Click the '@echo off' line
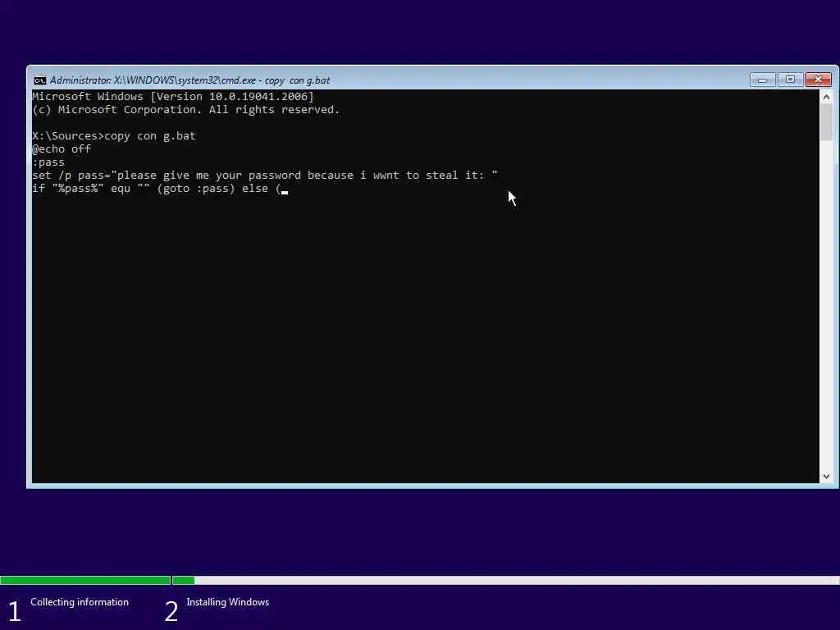 (62, 149)
